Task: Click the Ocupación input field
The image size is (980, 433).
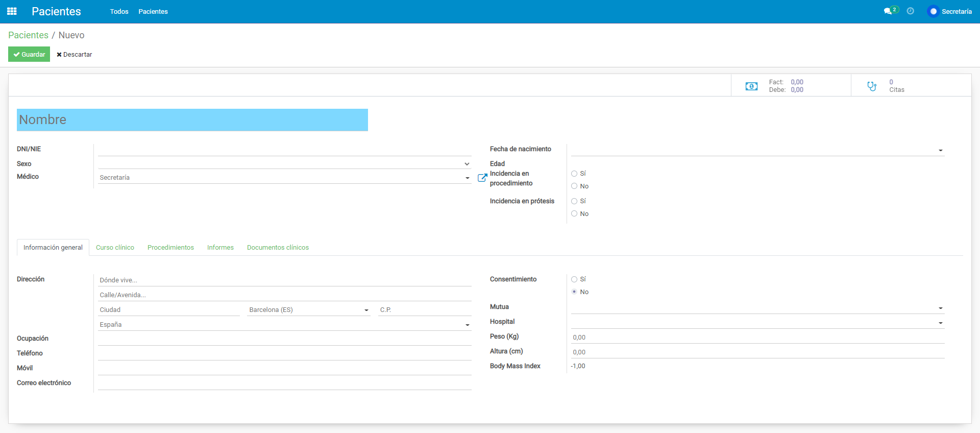Action: [284, 339]
